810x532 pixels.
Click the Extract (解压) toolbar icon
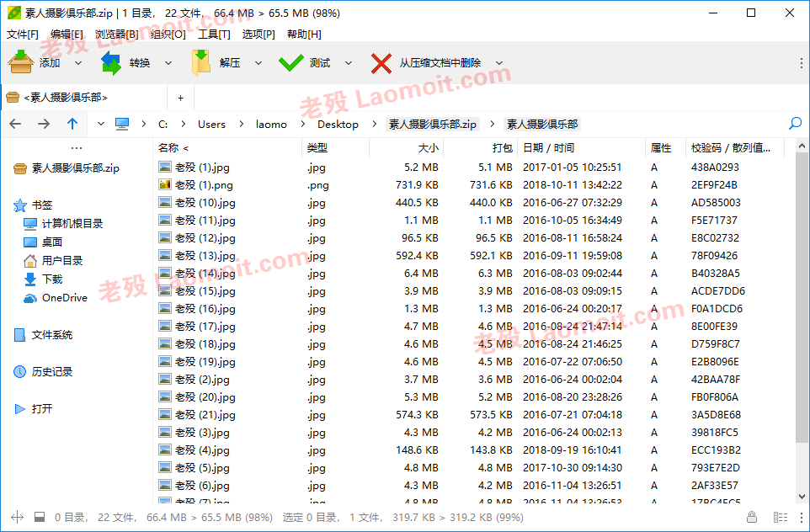[x=201, y=62]
